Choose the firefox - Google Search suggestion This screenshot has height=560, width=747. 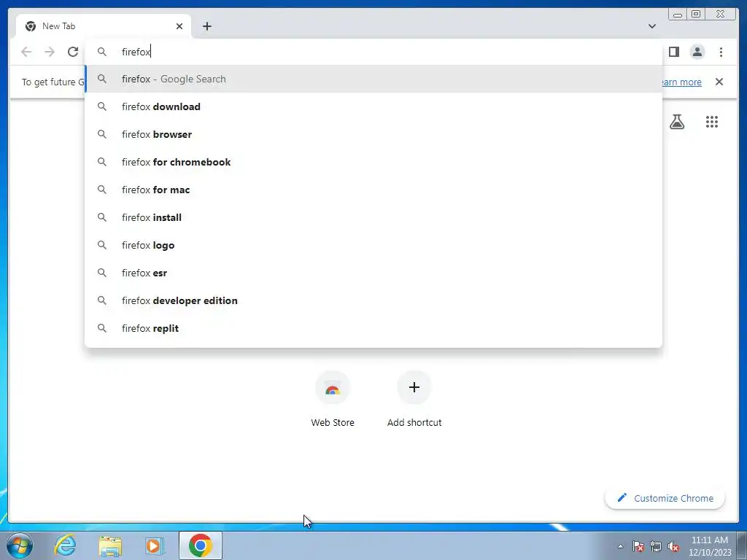point(373,79)
